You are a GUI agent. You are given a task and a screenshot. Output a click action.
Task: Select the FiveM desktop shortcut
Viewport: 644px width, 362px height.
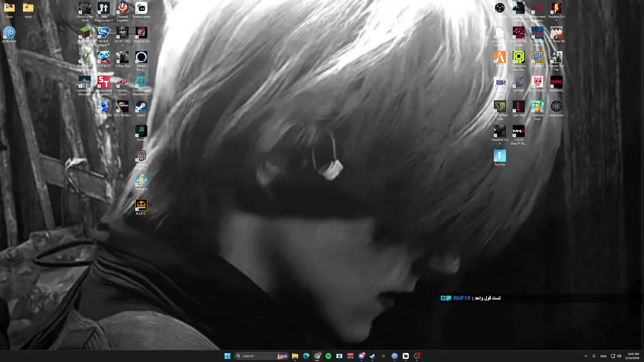coord(500,60)
